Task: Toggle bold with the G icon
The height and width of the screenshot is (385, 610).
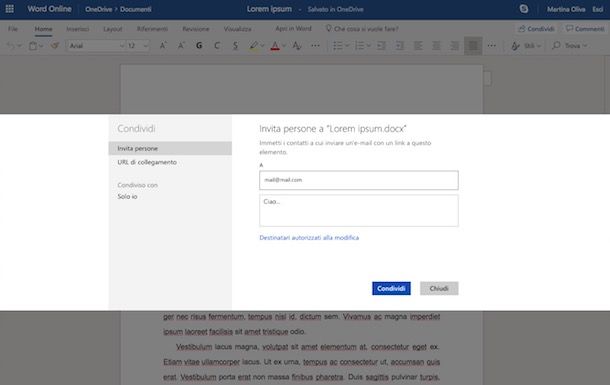Action: click(x=199, y=46)
